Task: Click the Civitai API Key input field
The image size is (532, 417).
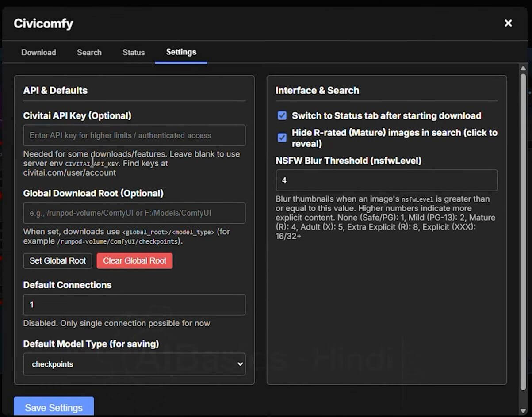Action: (134, 135)
